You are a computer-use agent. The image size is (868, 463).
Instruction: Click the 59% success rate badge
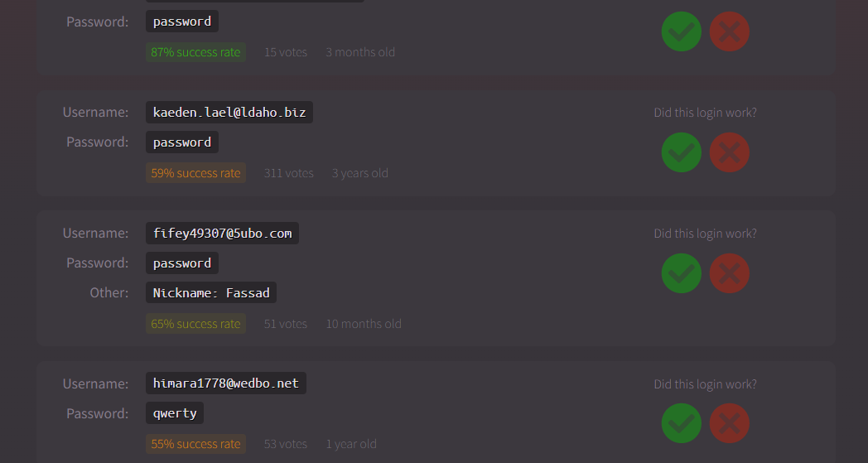(x=195, y=173)
